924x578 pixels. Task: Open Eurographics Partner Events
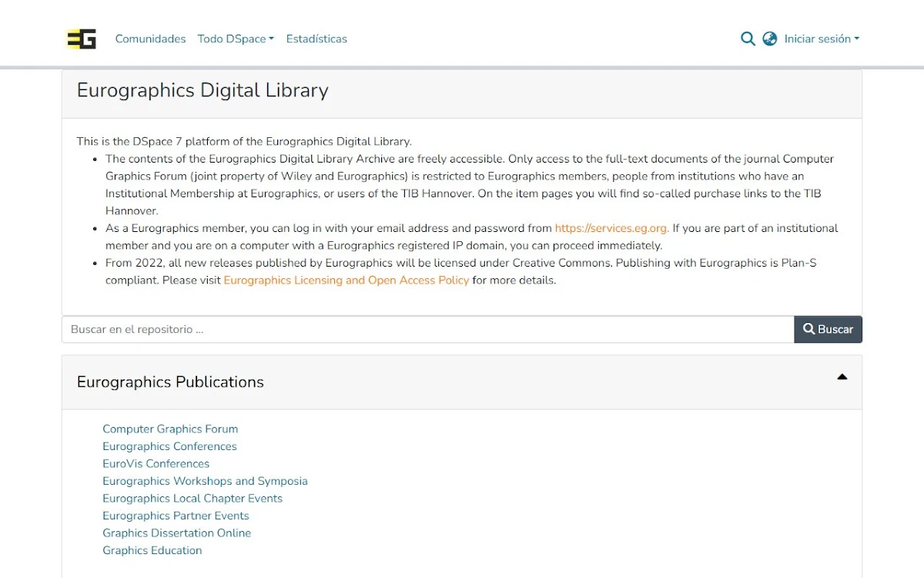coord(176,516)
